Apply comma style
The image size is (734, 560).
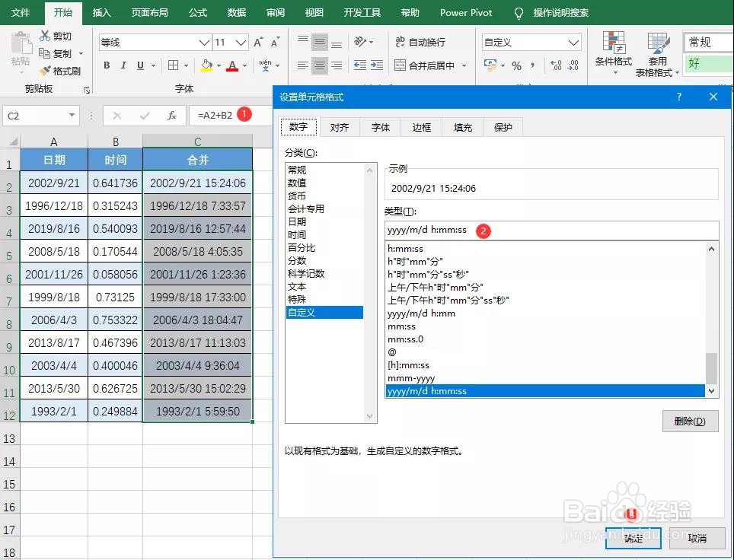[x=533, y=65]
